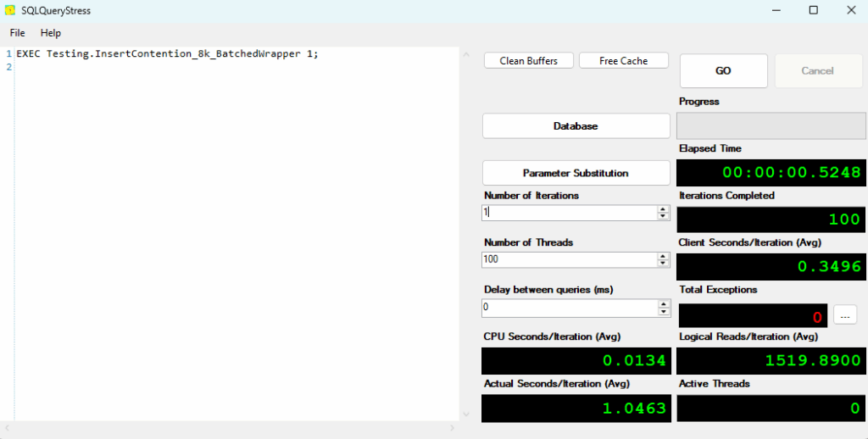
Task: Click the horizontal scrollbar right arrow
Action: tap(453, 428)
